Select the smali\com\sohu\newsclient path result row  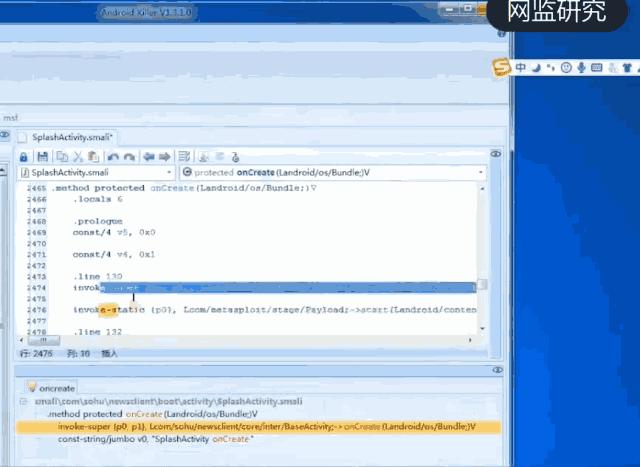pyautogui.click(x=169, y=402)
